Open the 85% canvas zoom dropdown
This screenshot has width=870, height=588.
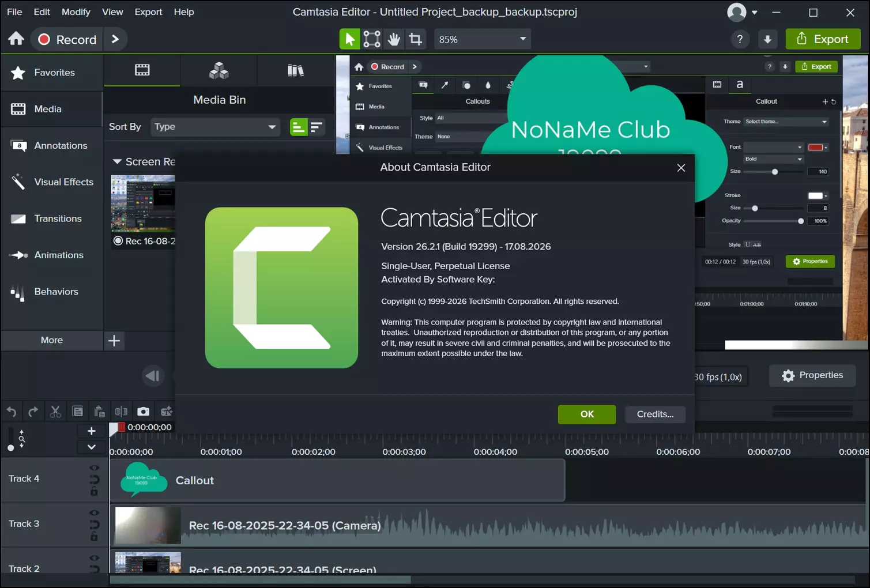coord(482,39)
